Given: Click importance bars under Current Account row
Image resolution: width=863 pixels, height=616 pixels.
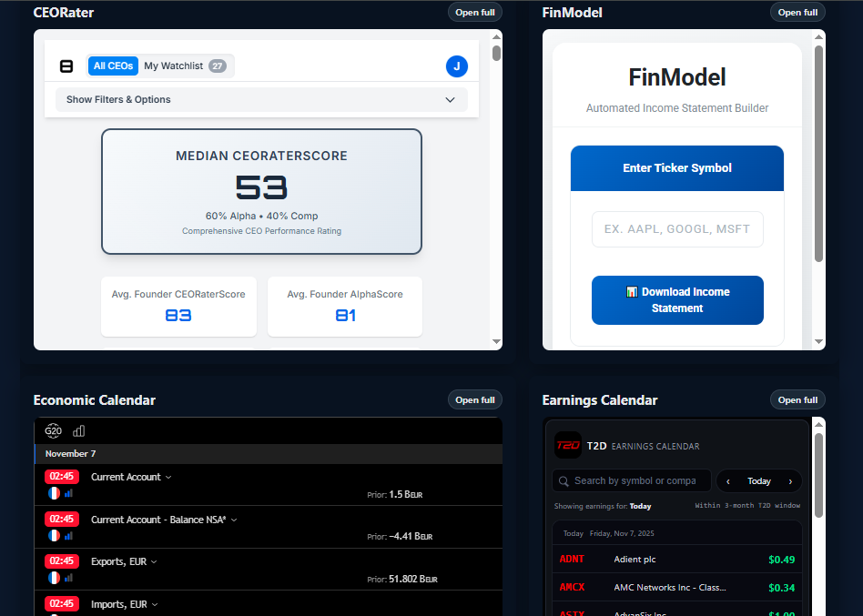Looking at the screenshot, I should point(68,493).
